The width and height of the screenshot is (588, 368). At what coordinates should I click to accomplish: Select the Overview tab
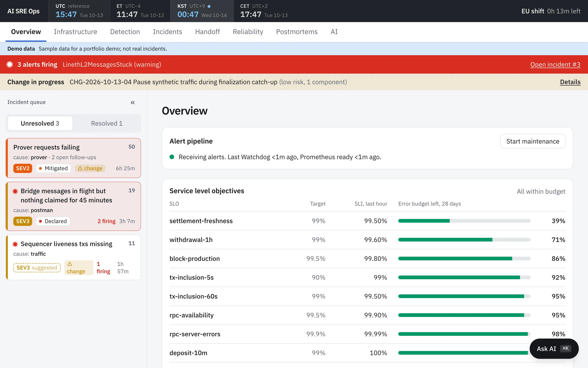click(x=26, y=32)
